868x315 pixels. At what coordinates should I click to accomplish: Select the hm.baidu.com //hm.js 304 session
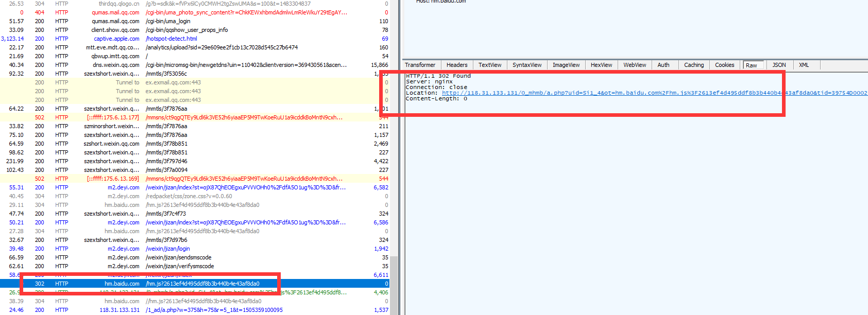pos(195,301)
